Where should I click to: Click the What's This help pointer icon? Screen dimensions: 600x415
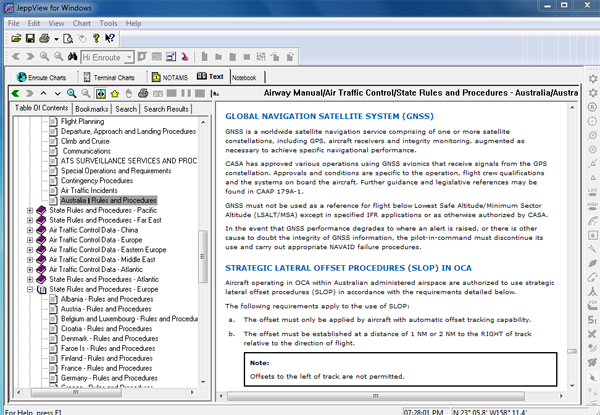click(x=110, y=38)
